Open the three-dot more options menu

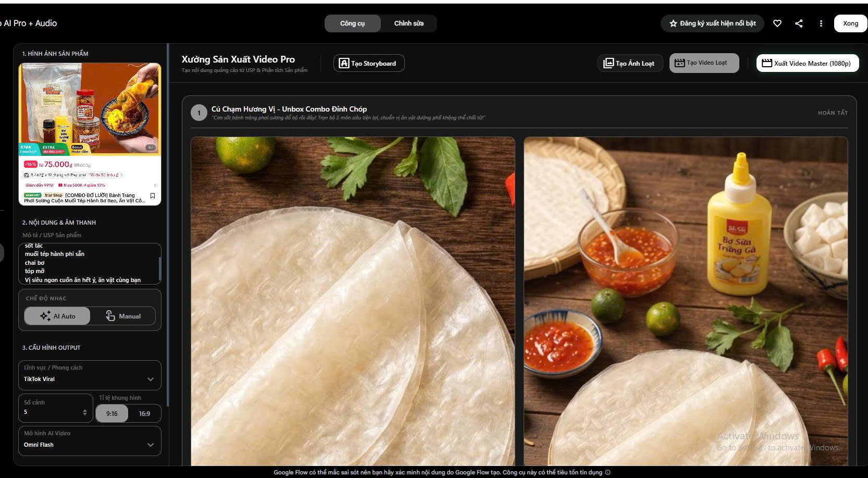point(821,23)
